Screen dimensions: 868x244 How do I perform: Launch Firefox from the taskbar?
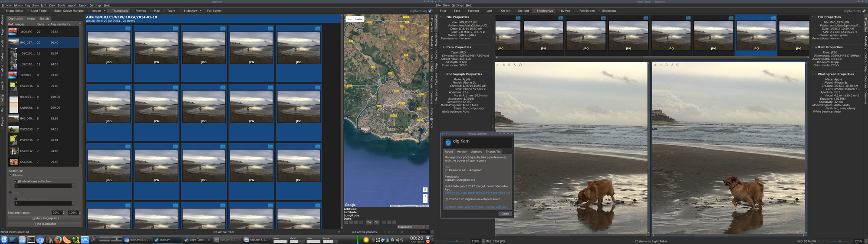(x=58, y=240)
